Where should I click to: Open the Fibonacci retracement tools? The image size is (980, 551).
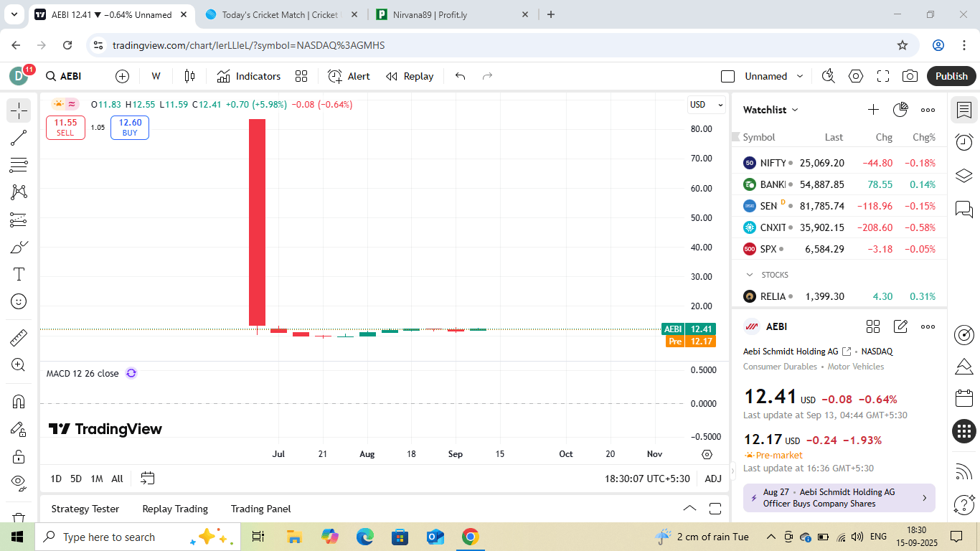coord(19,165)
